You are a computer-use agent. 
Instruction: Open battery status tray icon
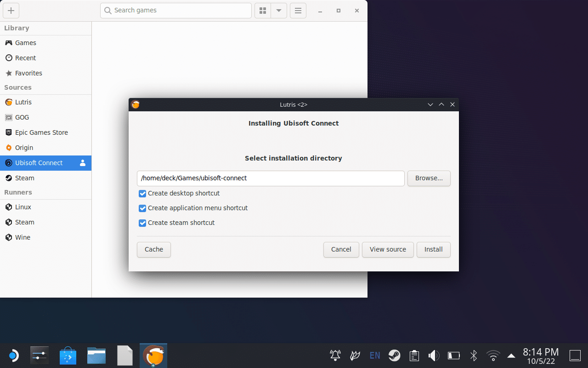coord(454,356)
